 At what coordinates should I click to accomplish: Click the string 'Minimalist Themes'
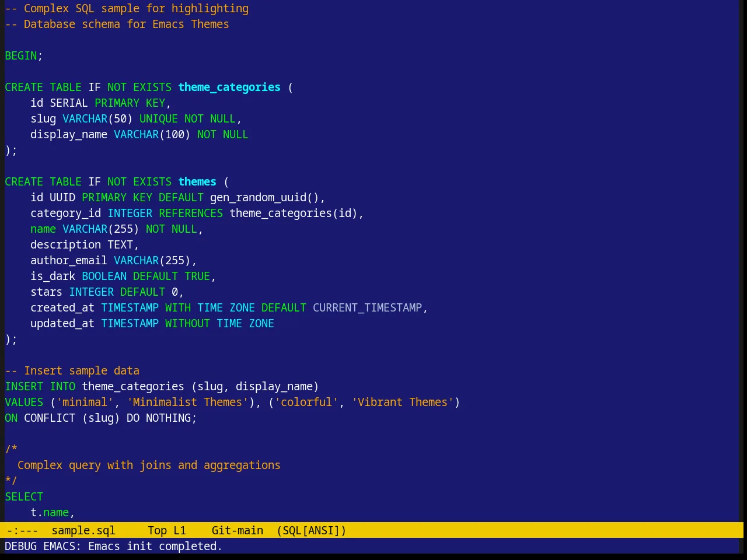187,402
